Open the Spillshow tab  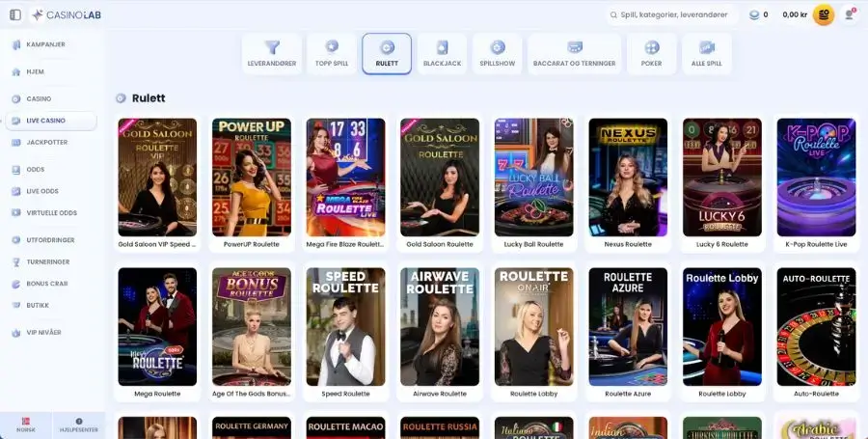coord(497,54)
